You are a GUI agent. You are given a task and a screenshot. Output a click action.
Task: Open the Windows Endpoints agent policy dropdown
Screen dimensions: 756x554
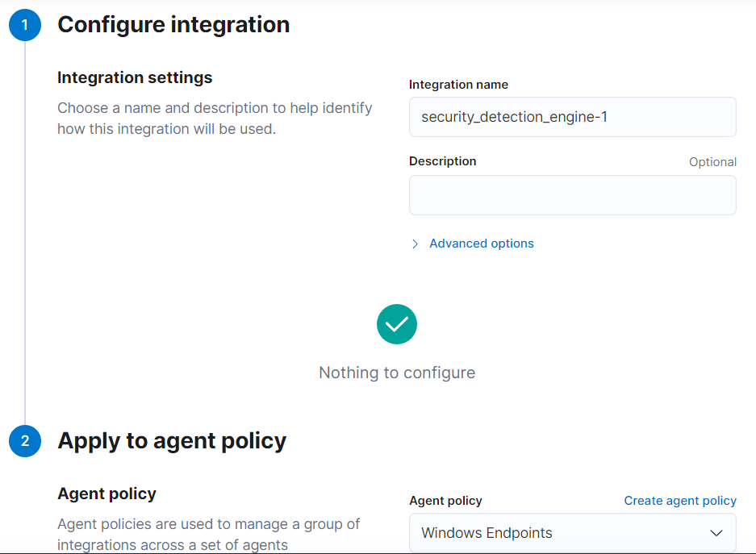click(572, 533)
